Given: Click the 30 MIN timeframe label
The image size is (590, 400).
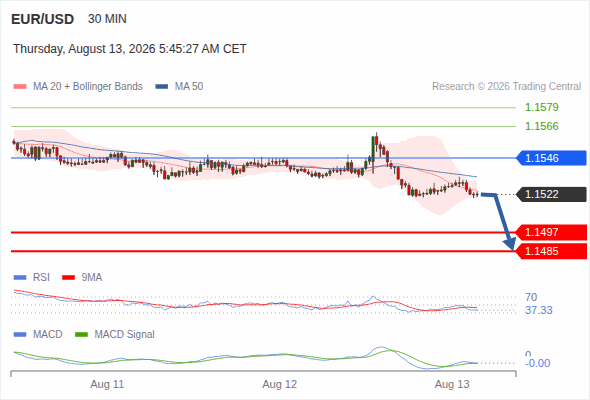Looking at the screenshot, I should 107,19.
